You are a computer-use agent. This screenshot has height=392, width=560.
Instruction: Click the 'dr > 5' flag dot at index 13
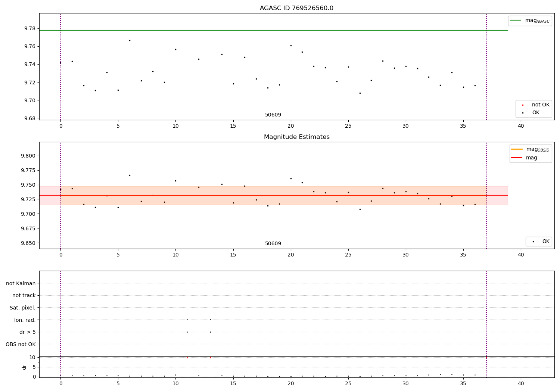pos(210,332)
